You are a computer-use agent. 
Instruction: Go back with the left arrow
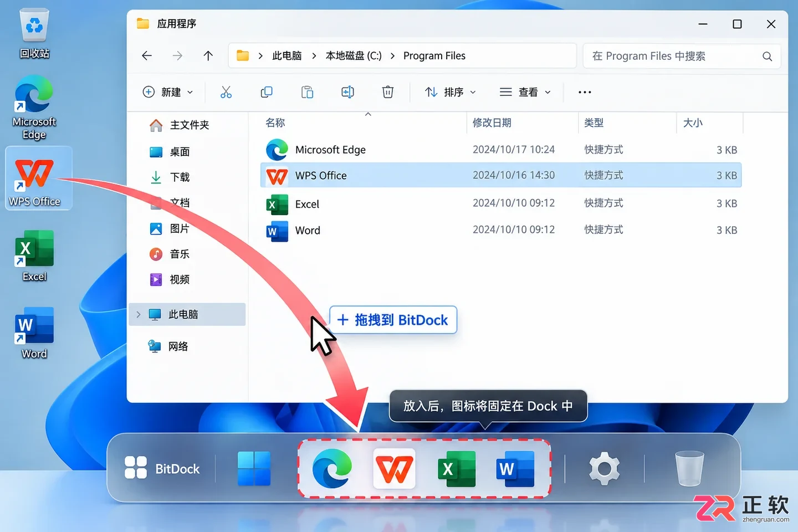(147, 55)
